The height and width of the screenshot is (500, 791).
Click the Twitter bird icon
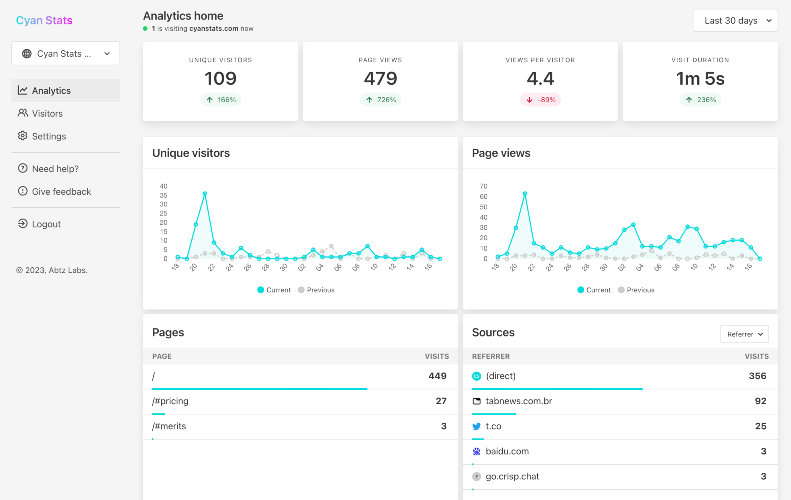tap(476, 426)
